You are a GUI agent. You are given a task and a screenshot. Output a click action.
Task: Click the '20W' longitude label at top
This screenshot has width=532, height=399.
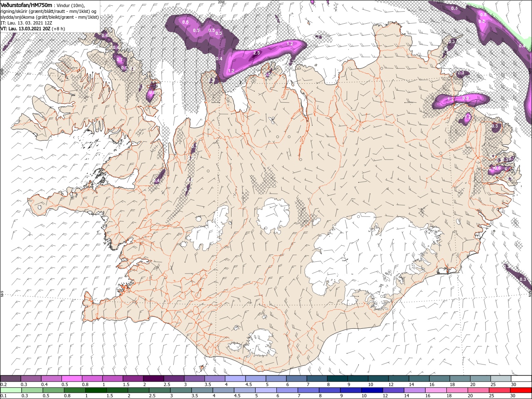click(x=222, y=2)
